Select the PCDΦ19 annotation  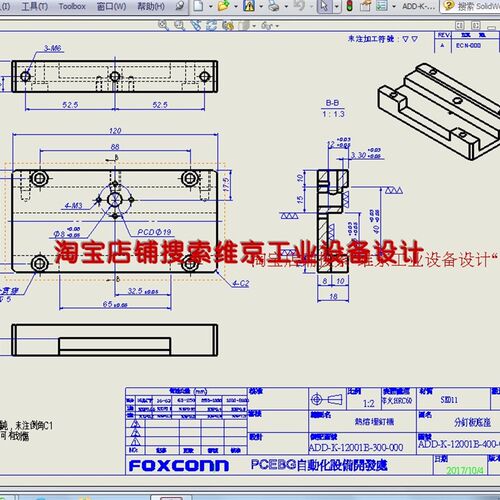(x=154, y=232)
